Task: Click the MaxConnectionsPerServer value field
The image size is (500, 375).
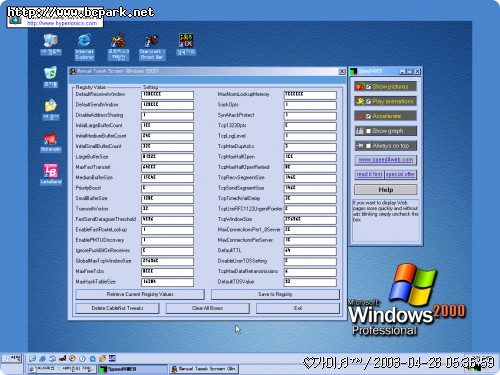Action: pos(310,240)
